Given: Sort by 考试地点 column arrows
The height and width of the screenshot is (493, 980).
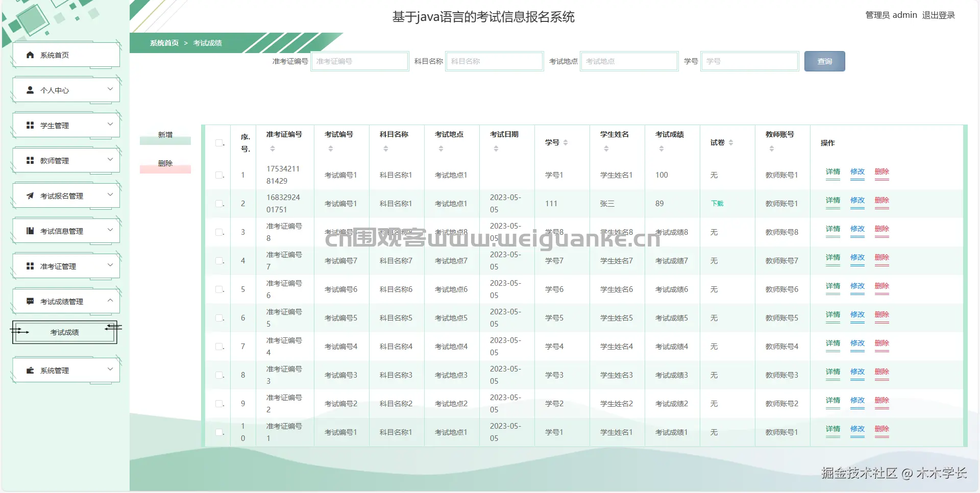Looking at the screenshot, I should click(x=441, y=149).
